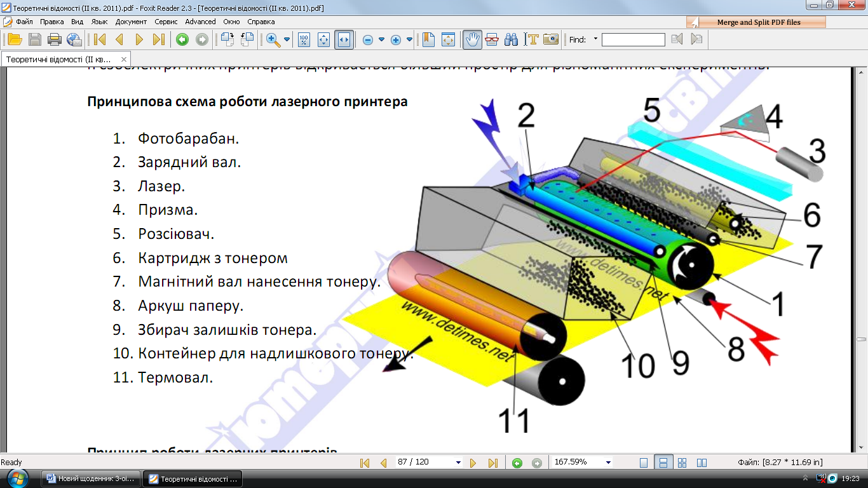868x488 pixels.
Task: Switch to Continuous page layout
Action: tap(662, 463)
